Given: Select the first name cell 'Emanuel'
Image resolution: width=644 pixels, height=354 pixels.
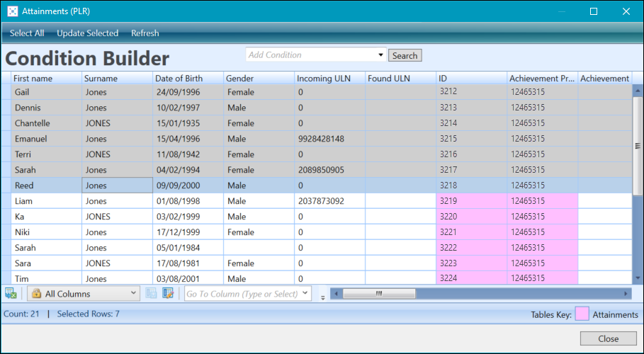Looking at the screenshot, I should click(47, 139).
